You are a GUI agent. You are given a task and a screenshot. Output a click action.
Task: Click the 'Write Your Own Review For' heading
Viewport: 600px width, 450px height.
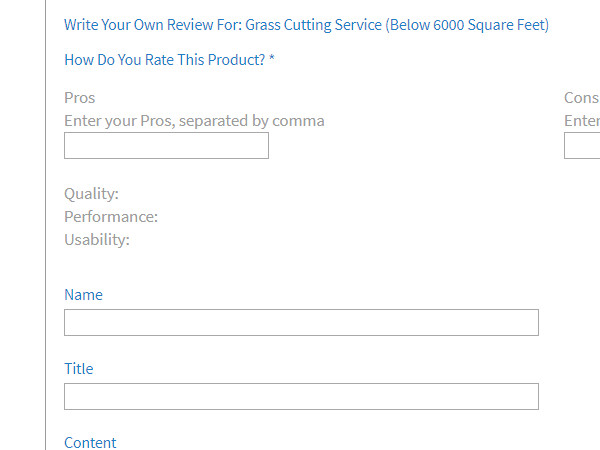152,25
